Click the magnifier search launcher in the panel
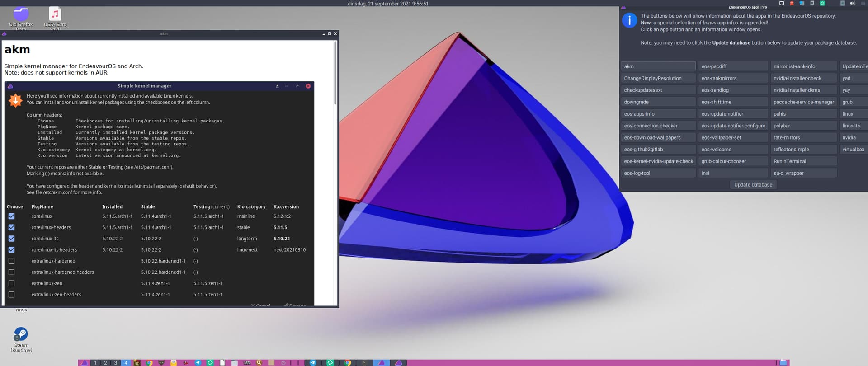 259,363
